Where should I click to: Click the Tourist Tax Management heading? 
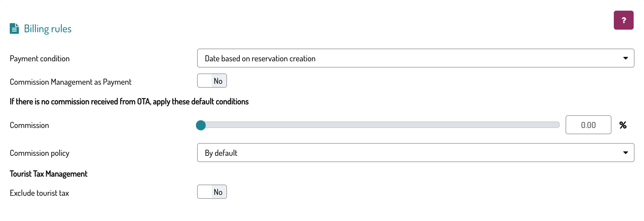(49, 174)
